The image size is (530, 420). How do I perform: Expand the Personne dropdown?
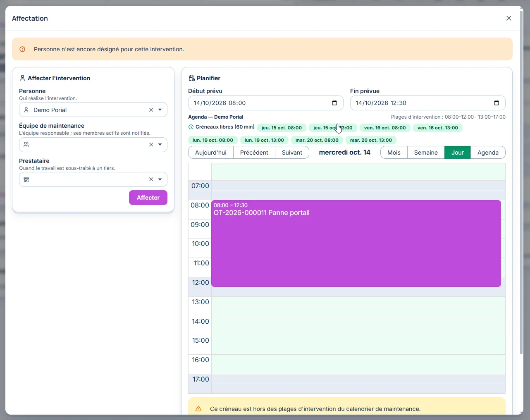pyautogui.click(x=160, y=110)
